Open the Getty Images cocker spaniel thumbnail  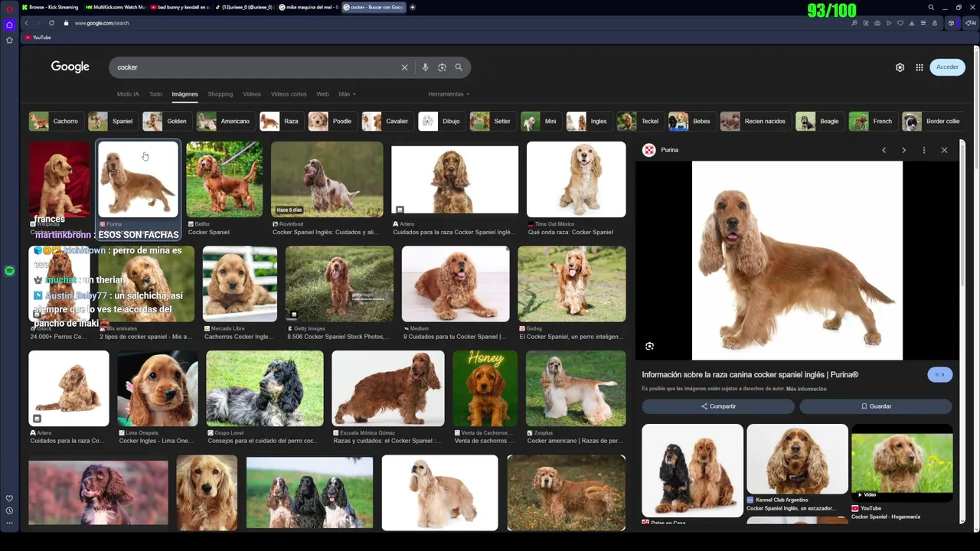point(339,284)
